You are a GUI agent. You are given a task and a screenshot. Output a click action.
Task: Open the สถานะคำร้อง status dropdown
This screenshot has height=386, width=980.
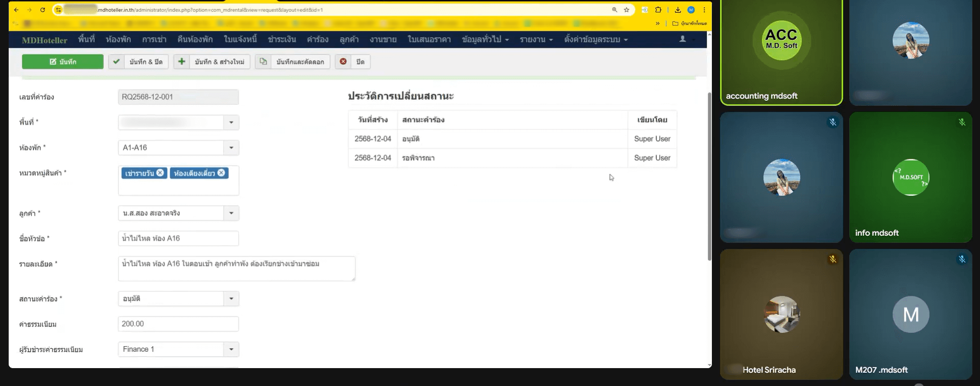[x=231, y=299]
